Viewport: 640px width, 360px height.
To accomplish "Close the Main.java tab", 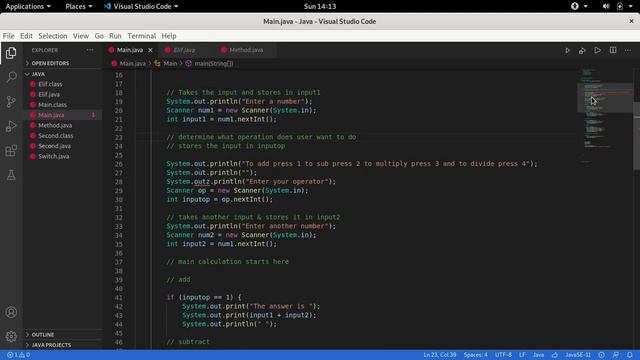I will click(150, 50).
